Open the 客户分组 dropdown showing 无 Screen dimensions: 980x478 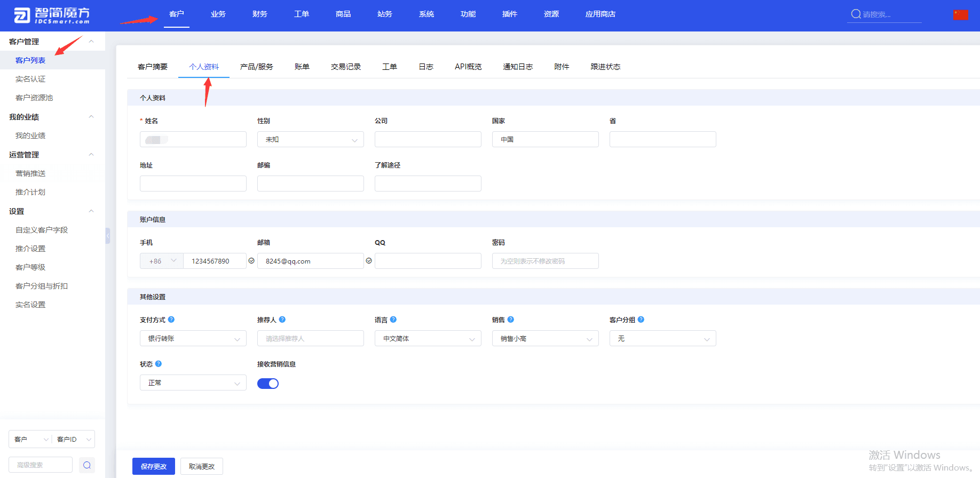(x=663, y=338)
